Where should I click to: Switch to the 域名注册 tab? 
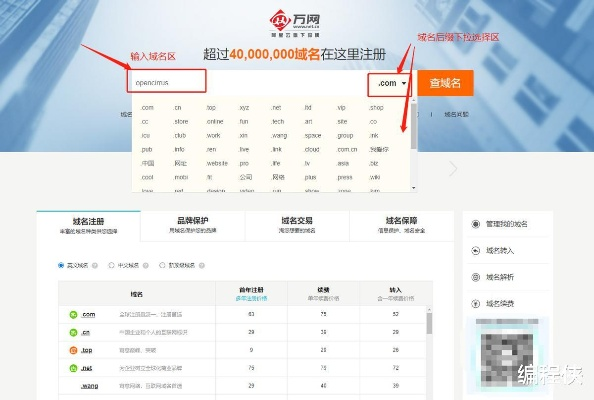point(88,225)
